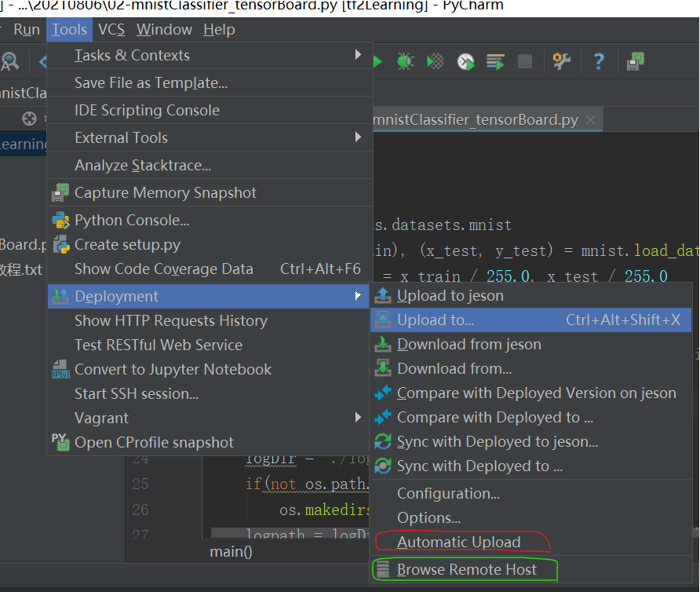
Task: Click the Debug bug icon in toolbar
Action: (406, 61)
